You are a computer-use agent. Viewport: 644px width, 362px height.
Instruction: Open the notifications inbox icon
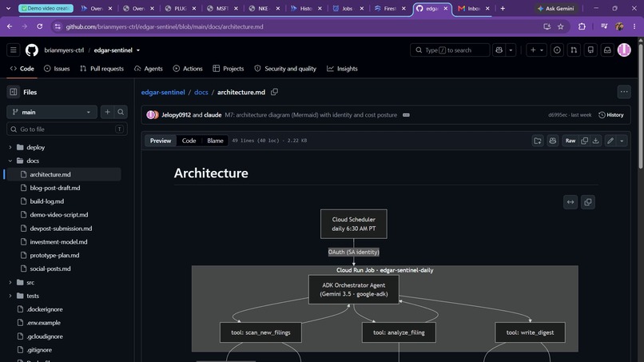(x=607, y=50)
